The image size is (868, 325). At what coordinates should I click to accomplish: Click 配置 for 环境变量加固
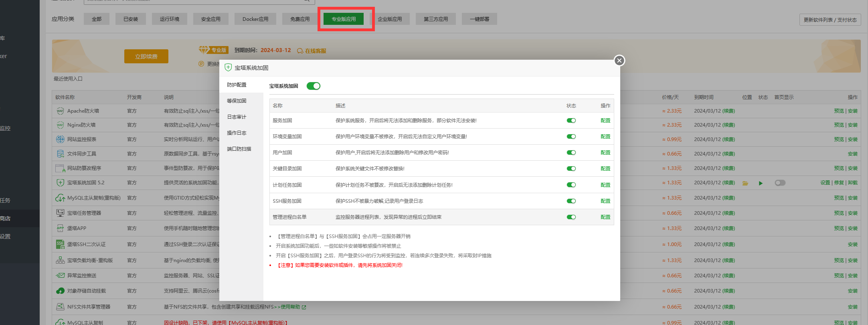point(605,137)
